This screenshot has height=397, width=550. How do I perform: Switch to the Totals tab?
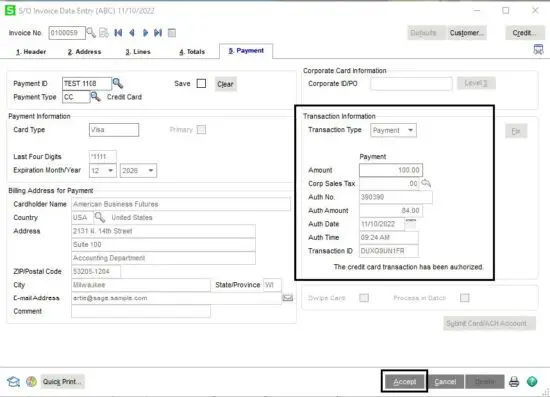[x=192, y=52]
